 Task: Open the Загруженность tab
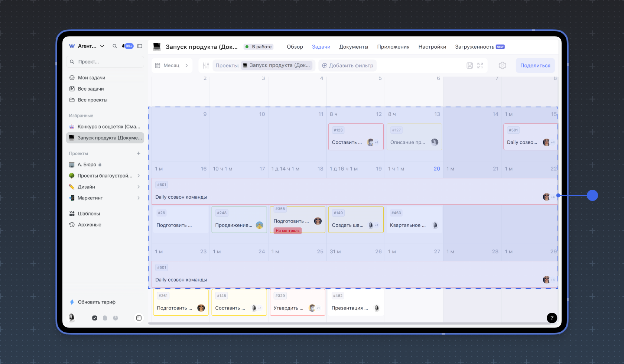pos(475,47)
